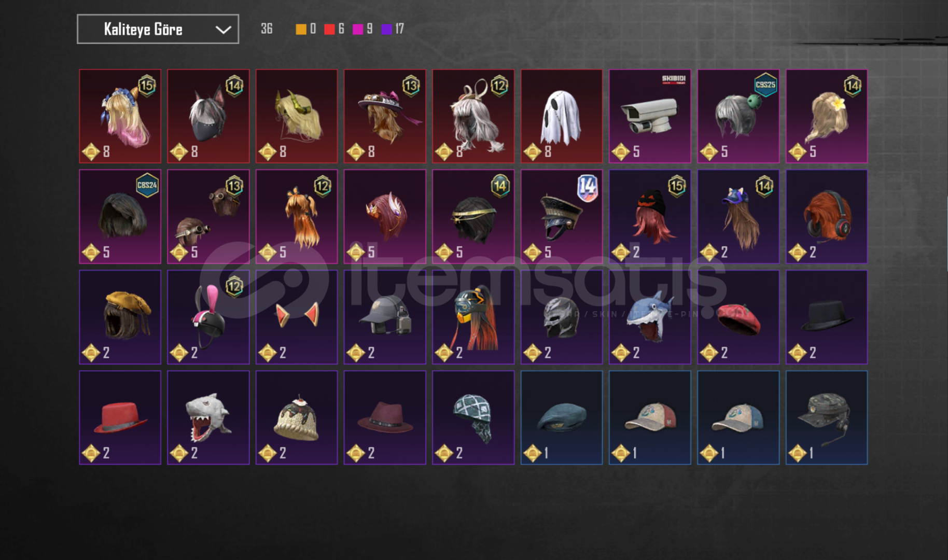
Task: Open the camo cap with headset
Action: click(x=827, y=417)
